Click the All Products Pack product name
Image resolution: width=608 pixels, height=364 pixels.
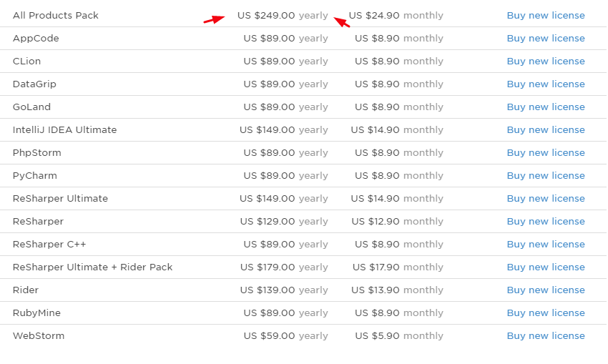(56, 16)
